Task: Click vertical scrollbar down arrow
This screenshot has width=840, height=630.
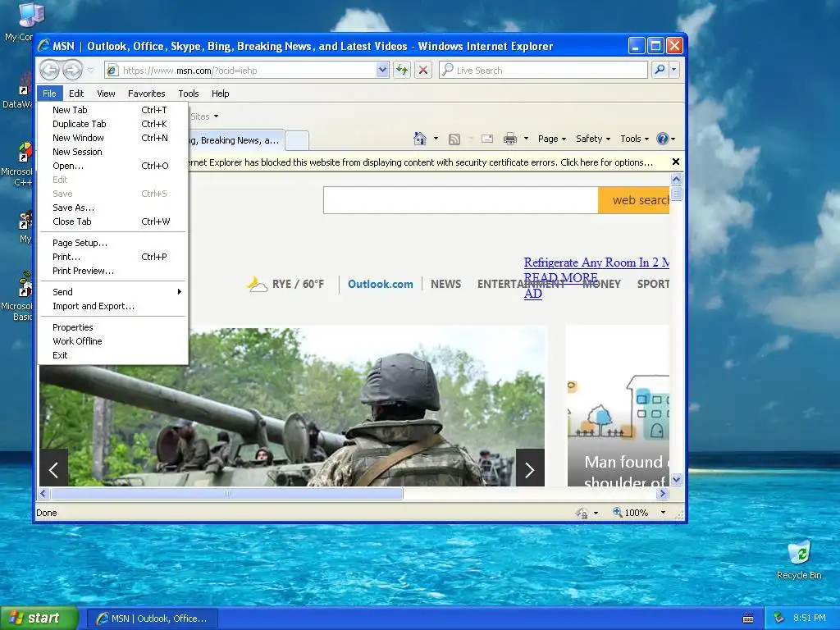Action: point(676,479)
